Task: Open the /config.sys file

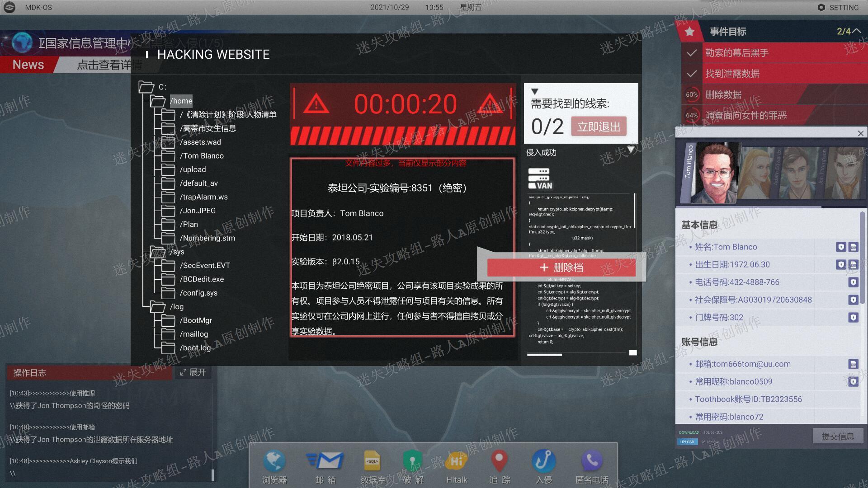Action: [x=198, y=293]
